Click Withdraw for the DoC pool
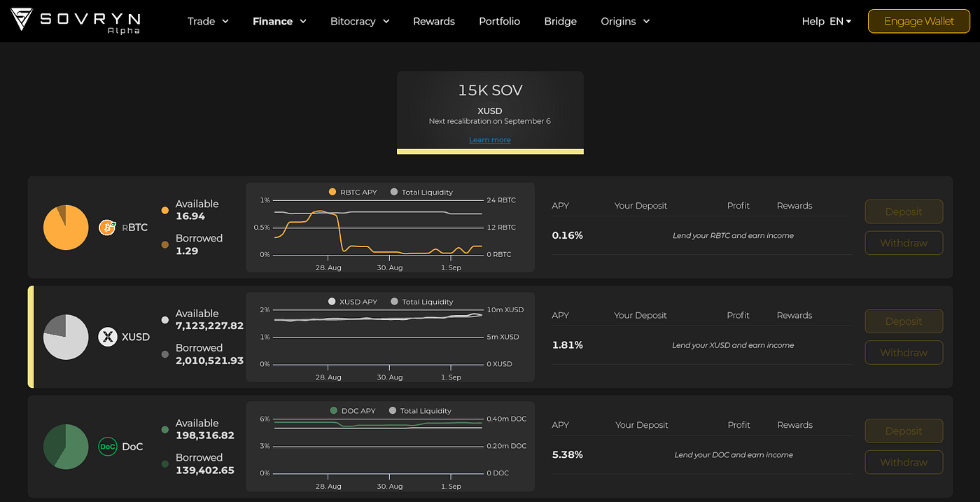980x502 pixels. 904,462
